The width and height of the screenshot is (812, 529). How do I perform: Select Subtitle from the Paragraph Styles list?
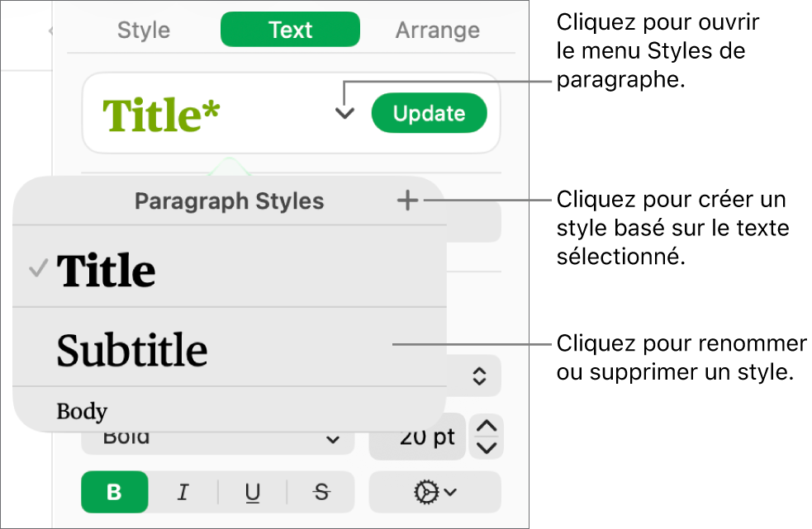click(x=132, y=349)
